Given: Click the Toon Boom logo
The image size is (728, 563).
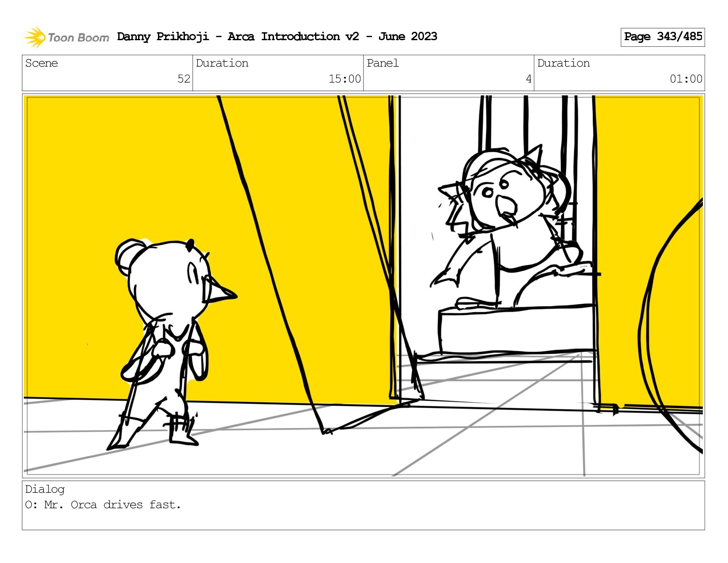Looking at the screenshot, I should click(x=66, y=37).
